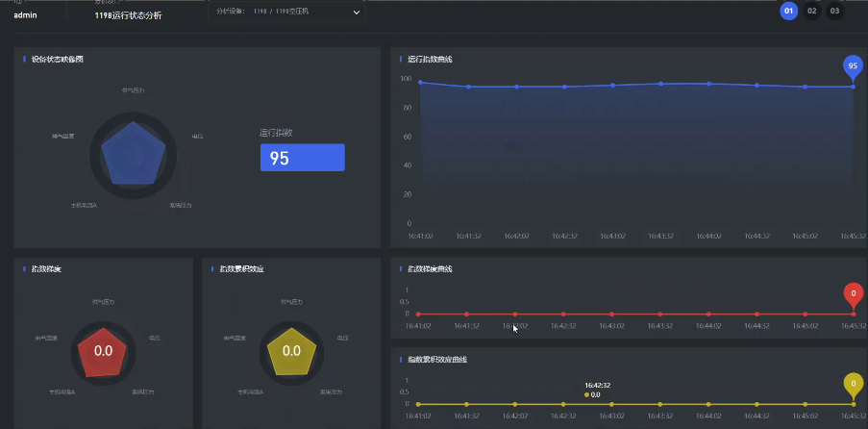Select the 16:42:32 point on the yellow curve

[x=563, y=404]
